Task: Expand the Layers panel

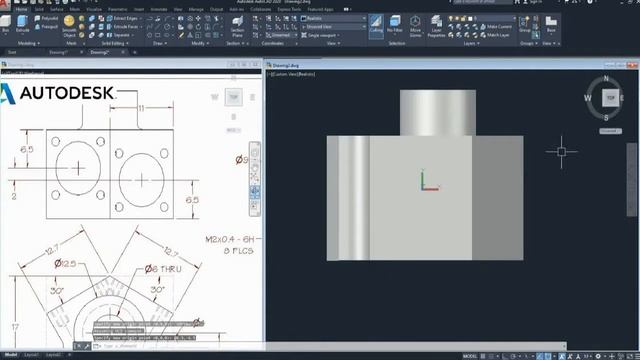Action: coord(473,43)
